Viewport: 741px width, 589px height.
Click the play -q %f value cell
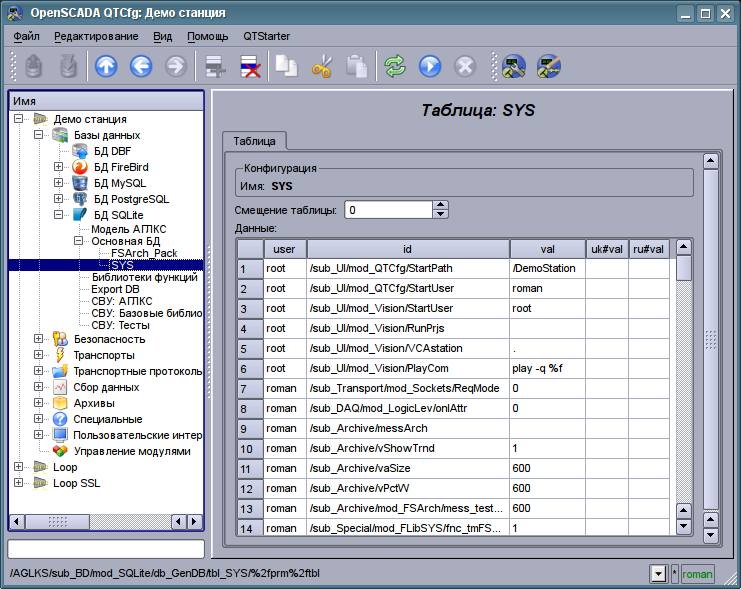(x=547, y=369)
